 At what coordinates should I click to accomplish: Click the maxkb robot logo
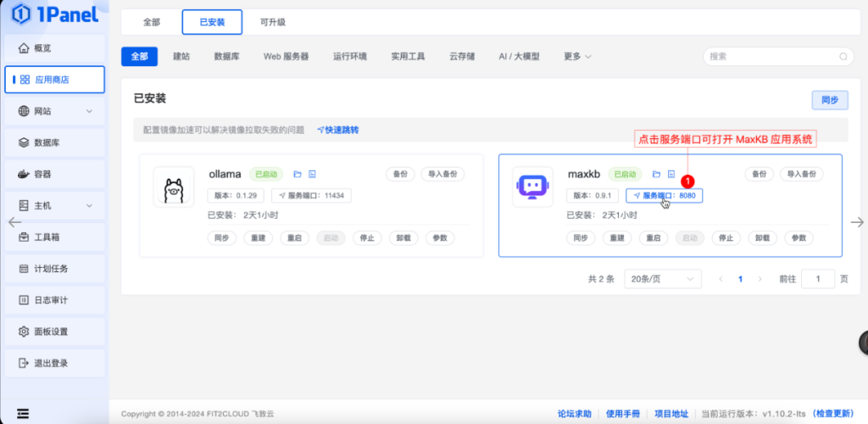[532, 187]
